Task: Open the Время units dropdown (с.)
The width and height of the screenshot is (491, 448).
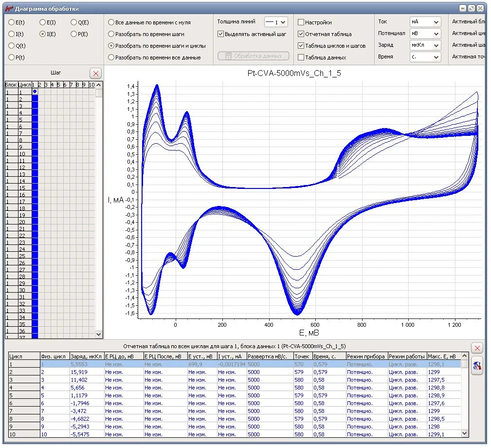Action: click(x=425, y=57)
